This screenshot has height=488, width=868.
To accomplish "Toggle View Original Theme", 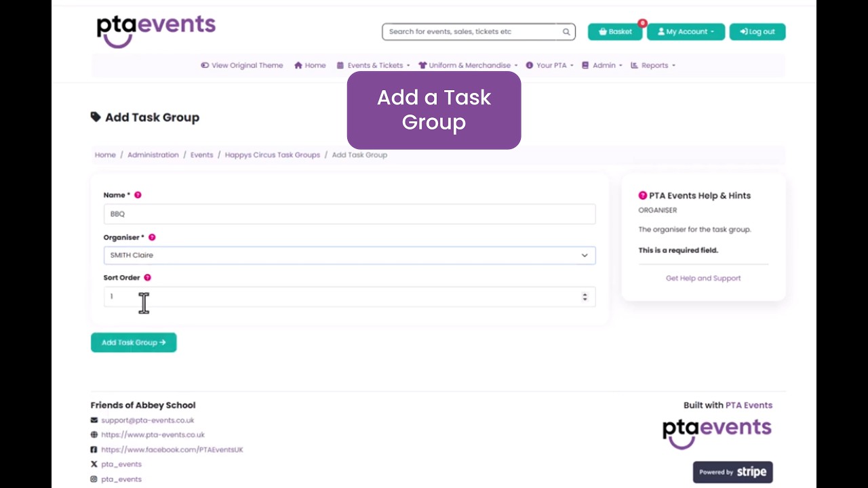I will tap(242, 66).
